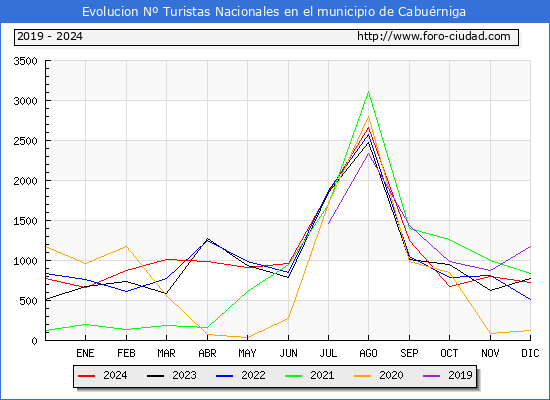Click the '2019 - 2024' date range label

coord(50,36)
